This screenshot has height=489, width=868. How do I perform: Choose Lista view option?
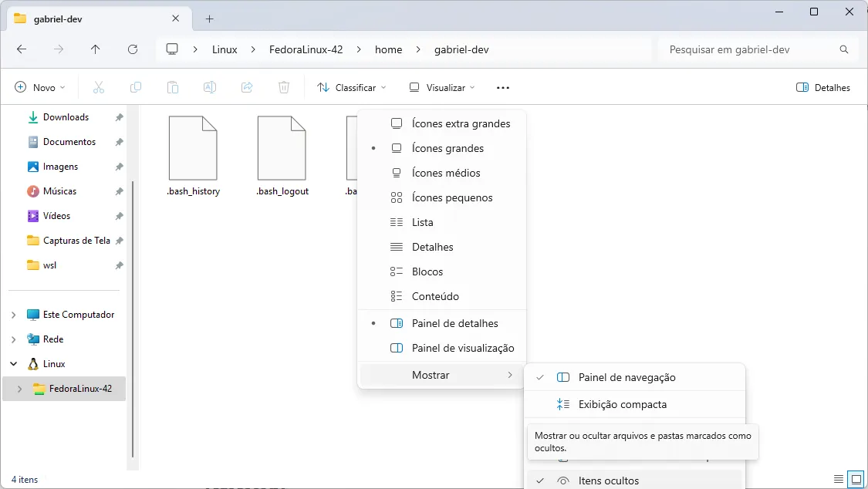(x=442, y=222)
